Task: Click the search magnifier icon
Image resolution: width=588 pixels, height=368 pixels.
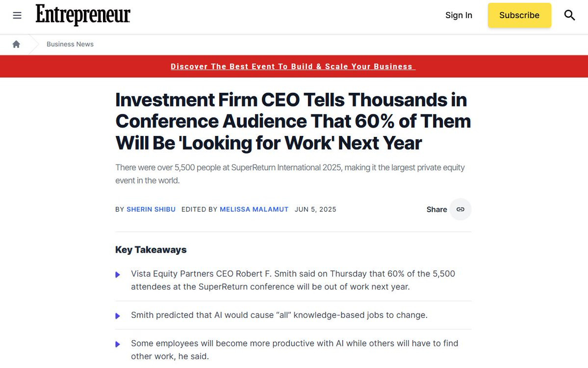Action: (569, 15)
